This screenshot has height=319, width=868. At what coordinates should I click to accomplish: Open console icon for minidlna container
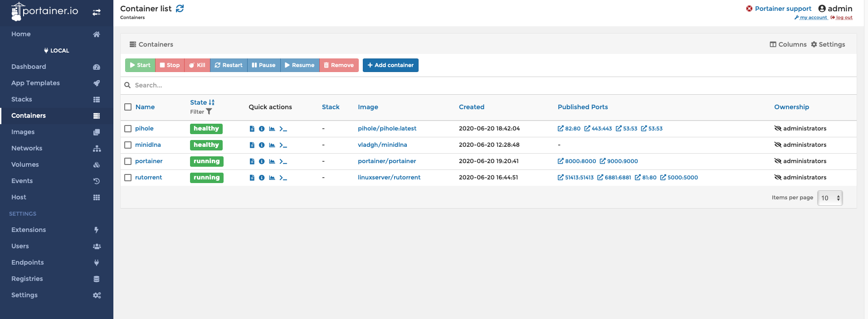click(x=283, y=145)
